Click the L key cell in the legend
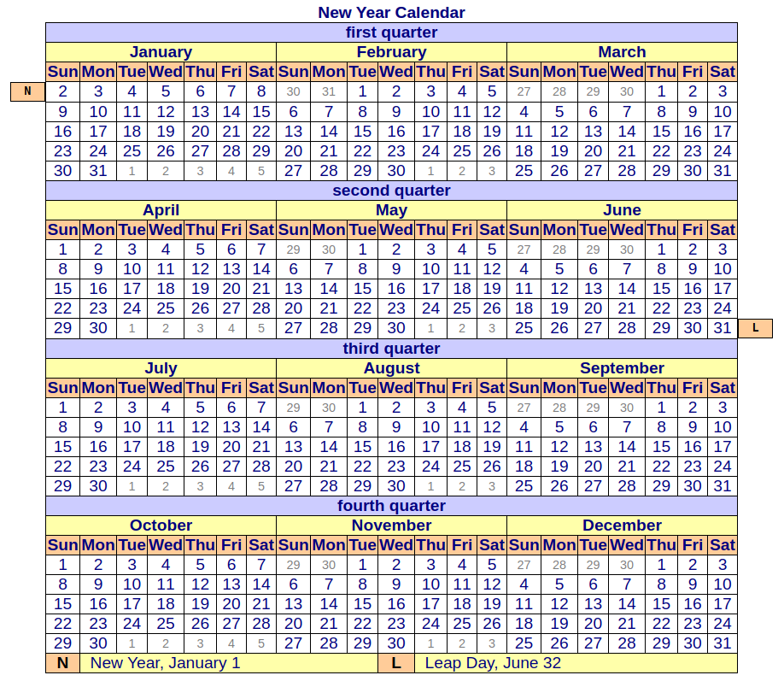Image resolution: width=784 pixels, height=687 pixels. tap(396, 663)
